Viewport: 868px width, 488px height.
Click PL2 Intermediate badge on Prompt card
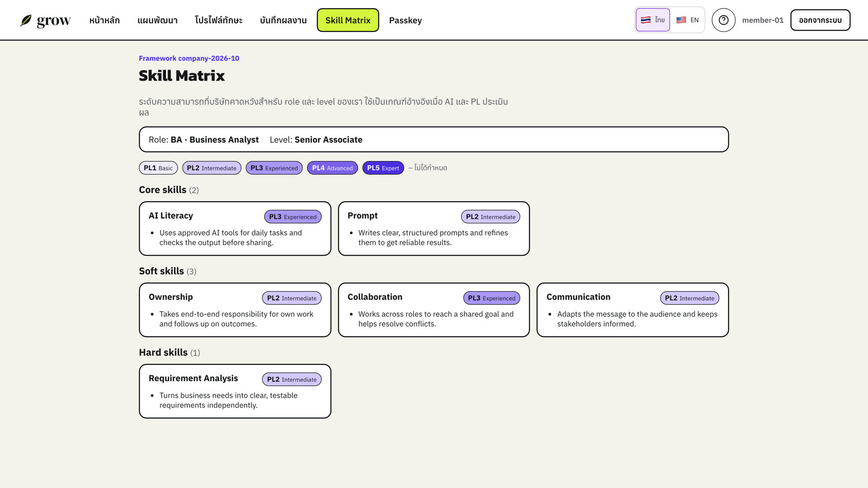coord(490,217)
